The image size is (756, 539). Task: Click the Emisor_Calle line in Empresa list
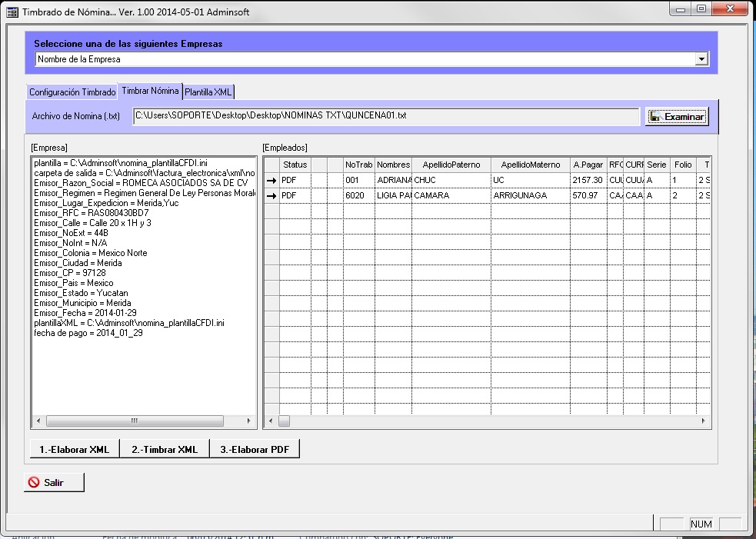coord(92,223)
